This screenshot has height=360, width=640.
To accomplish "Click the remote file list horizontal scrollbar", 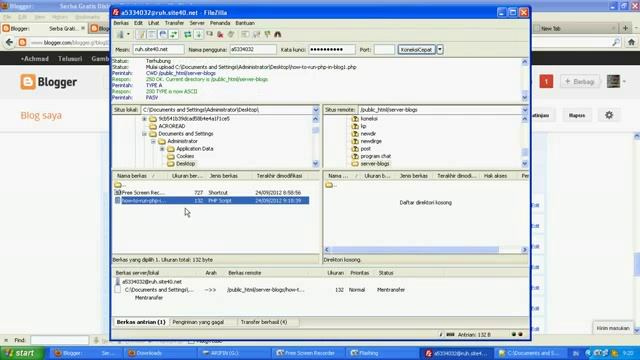I will click(414, 249).
